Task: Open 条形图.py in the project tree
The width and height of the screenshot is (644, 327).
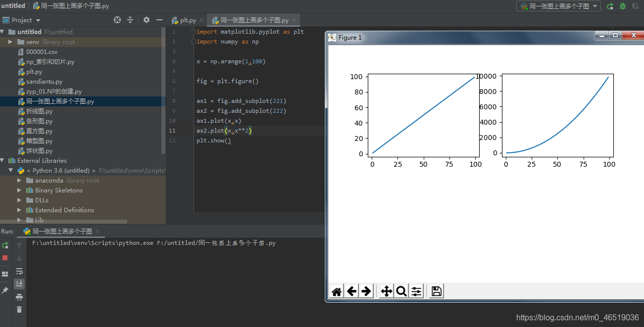Action: (x=39, y=121)
